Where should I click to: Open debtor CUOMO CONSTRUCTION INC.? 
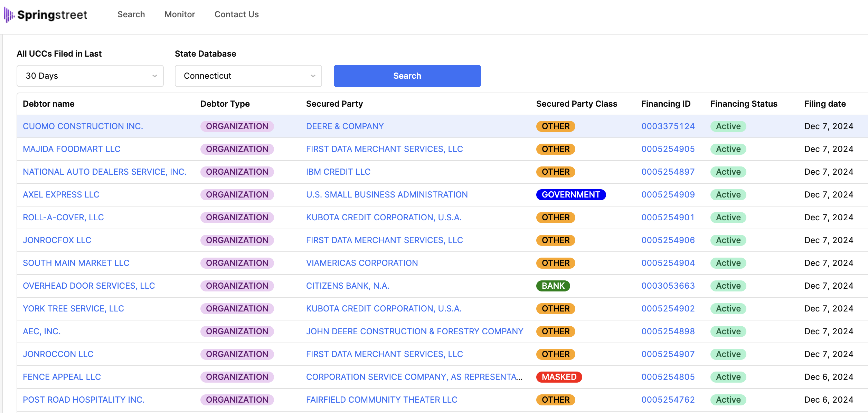click(83, 126)
